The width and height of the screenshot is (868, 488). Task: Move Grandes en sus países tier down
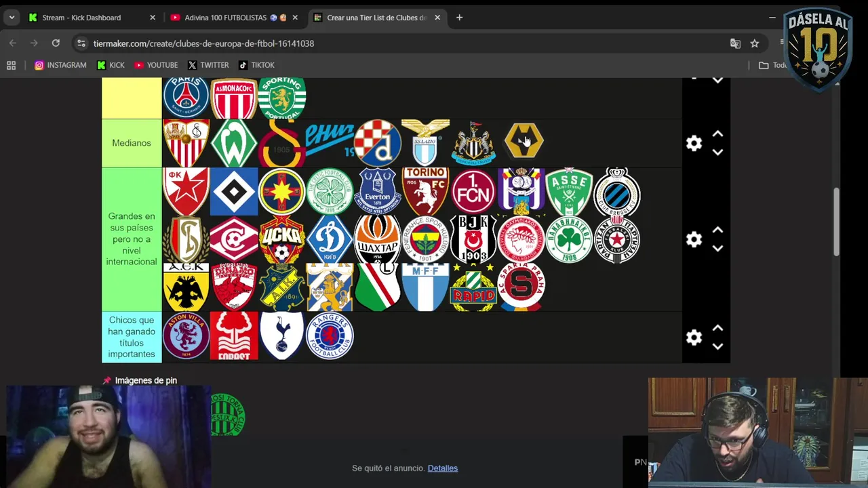(717, 249)
